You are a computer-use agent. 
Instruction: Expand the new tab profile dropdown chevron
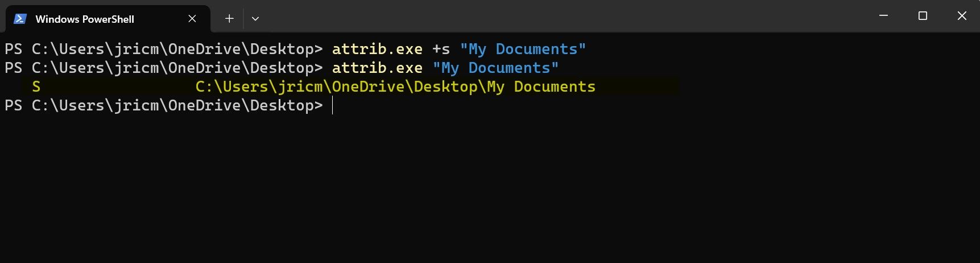point(255,19)
